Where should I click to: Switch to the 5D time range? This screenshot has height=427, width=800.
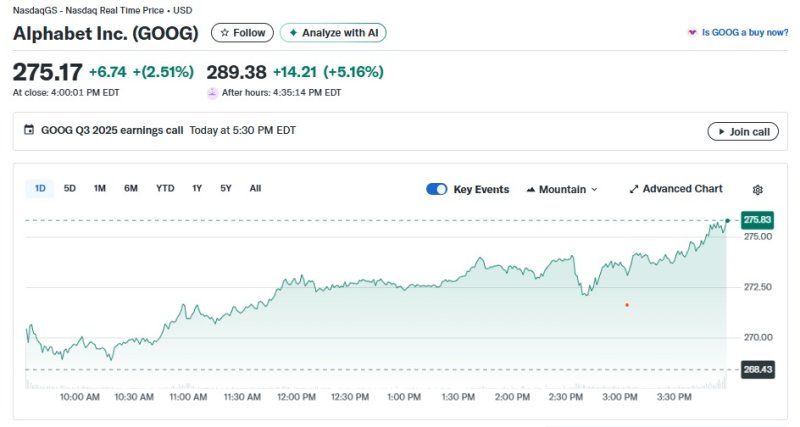(x=70, y=188)
